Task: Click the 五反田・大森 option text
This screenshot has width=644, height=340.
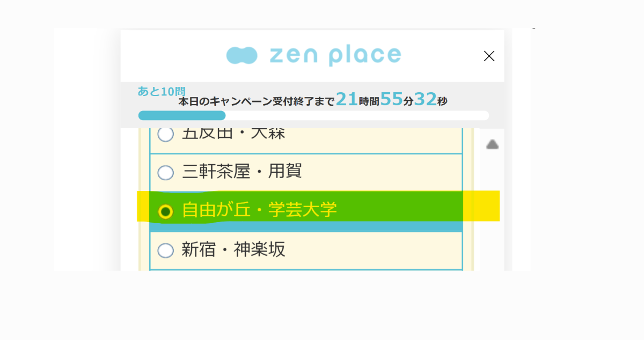Action: (233, 134)
